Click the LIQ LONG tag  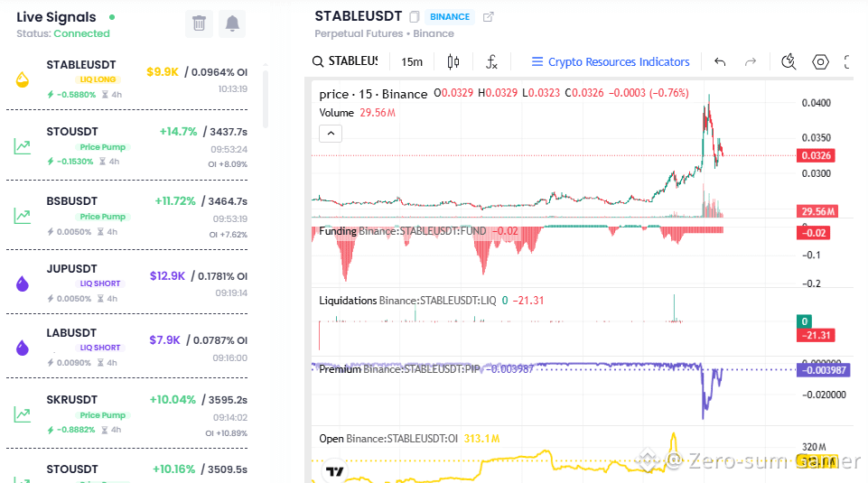coord(98,79)
